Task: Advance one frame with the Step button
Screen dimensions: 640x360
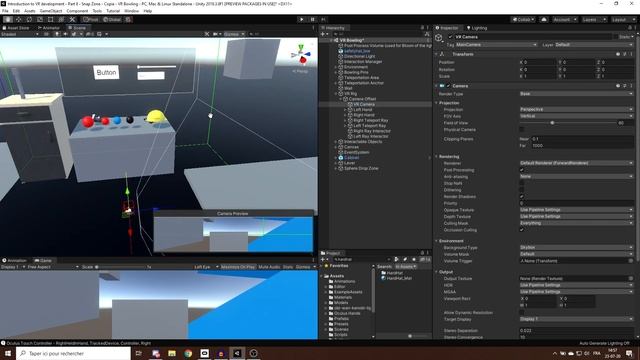Action: coord(323,19)
